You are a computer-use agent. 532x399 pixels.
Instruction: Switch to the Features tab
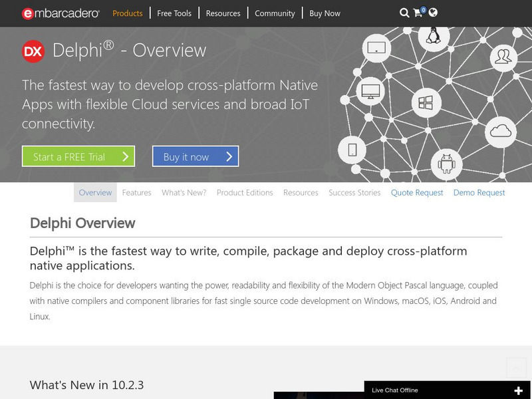(x=137, y=192)
